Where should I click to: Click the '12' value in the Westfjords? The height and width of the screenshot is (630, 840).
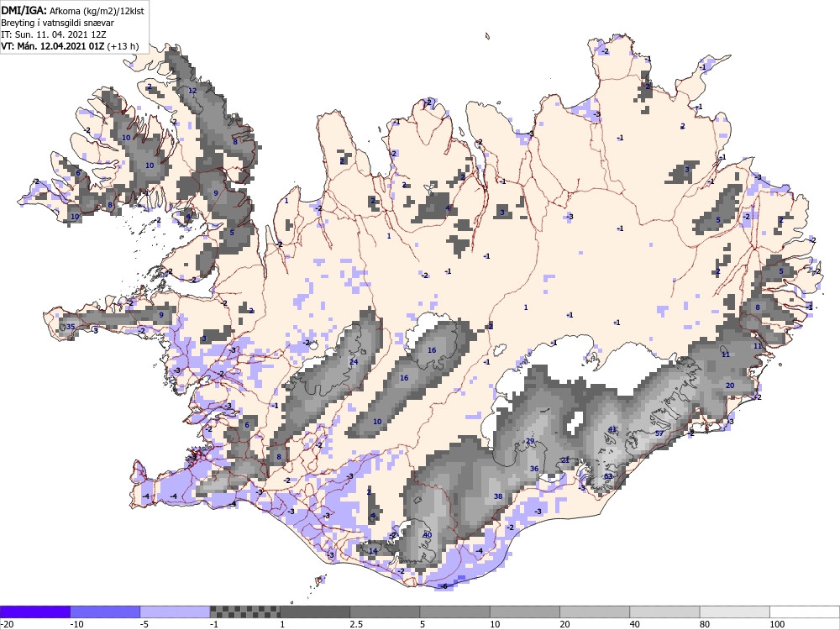tap(192, 91)
